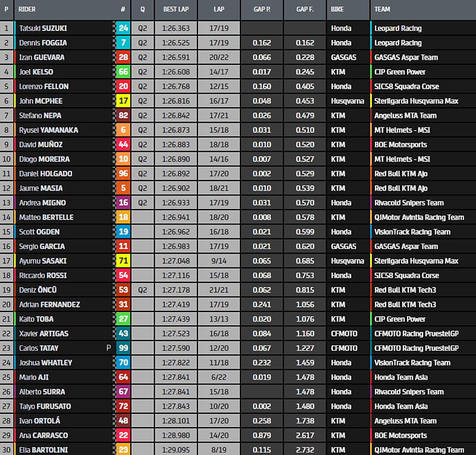The width and height of the screenshot is (476, 455).
Task: Select the GAP F. column header
Action: (305, 10)
